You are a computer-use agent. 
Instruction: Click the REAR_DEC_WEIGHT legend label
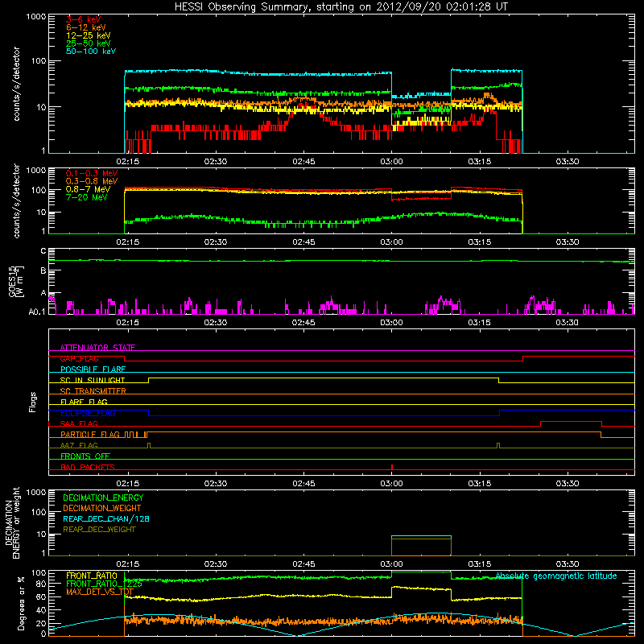pos(99,530)
